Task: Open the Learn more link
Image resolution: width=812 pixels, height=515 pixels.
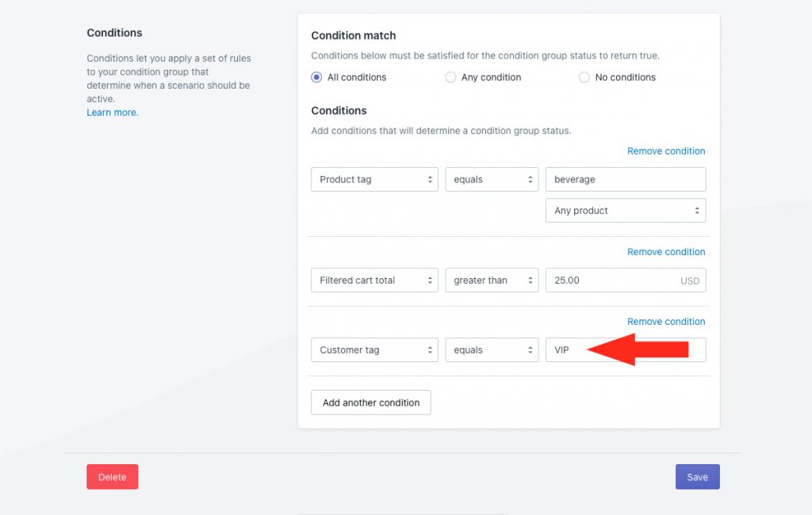Action: (113, 113)
